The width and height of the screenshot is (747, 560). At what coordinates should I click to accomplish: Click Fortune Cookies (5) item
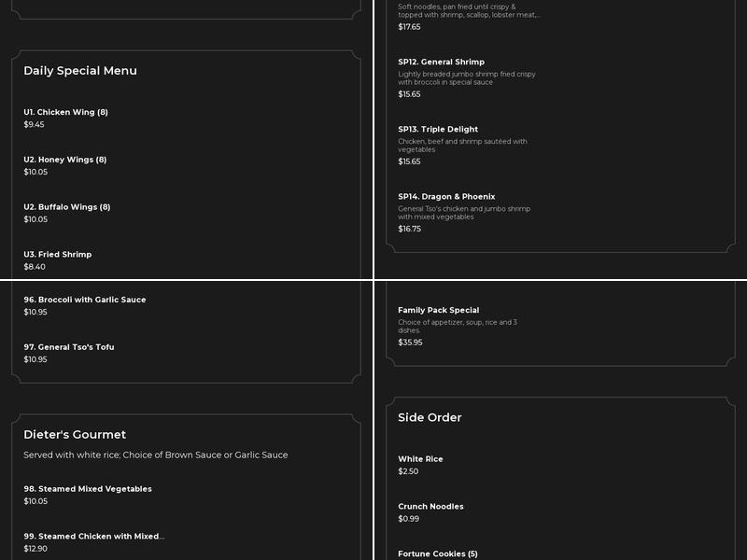pyautogui.click(x=438, y=554)
